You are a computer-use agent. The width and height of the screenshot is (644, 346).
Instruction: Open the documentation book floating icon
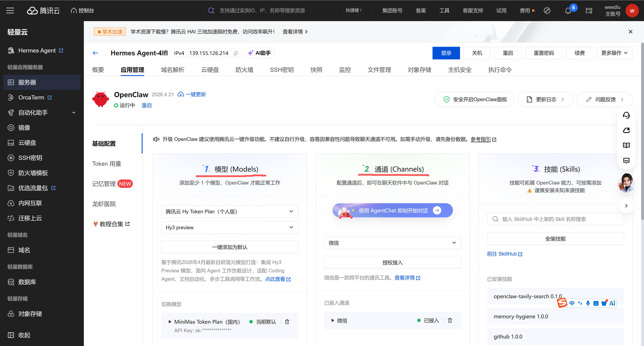click(x=626, y=145)
